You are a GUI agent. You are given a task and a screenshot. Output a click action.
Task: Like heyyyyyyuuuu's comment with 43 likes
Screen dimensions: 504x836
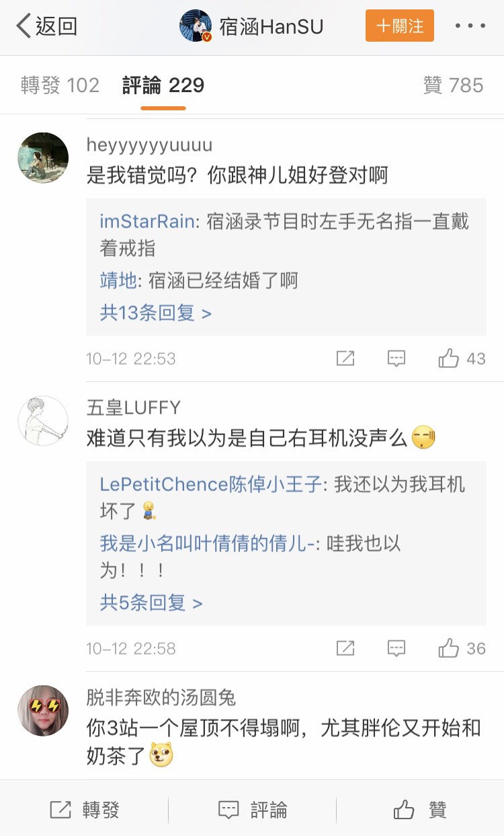coord(449,359)
